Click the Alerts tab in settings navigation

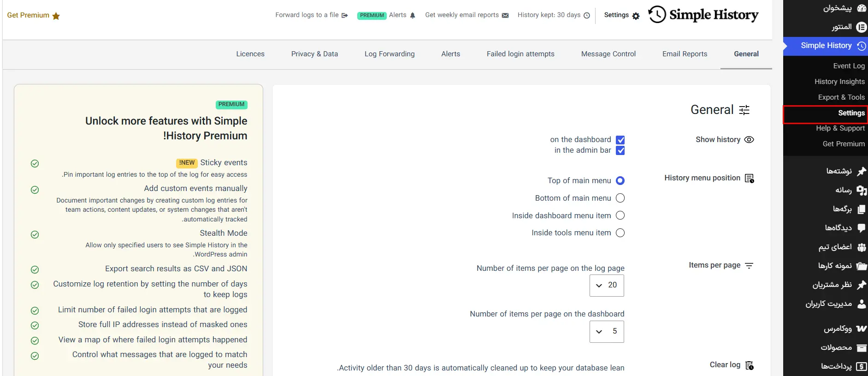[x=450, y=54]
